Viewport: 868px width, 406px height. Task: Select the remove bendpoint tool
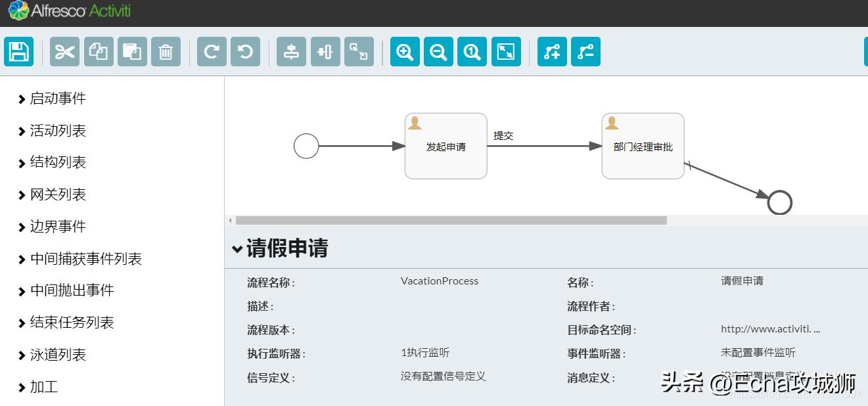tap(585, 51)
